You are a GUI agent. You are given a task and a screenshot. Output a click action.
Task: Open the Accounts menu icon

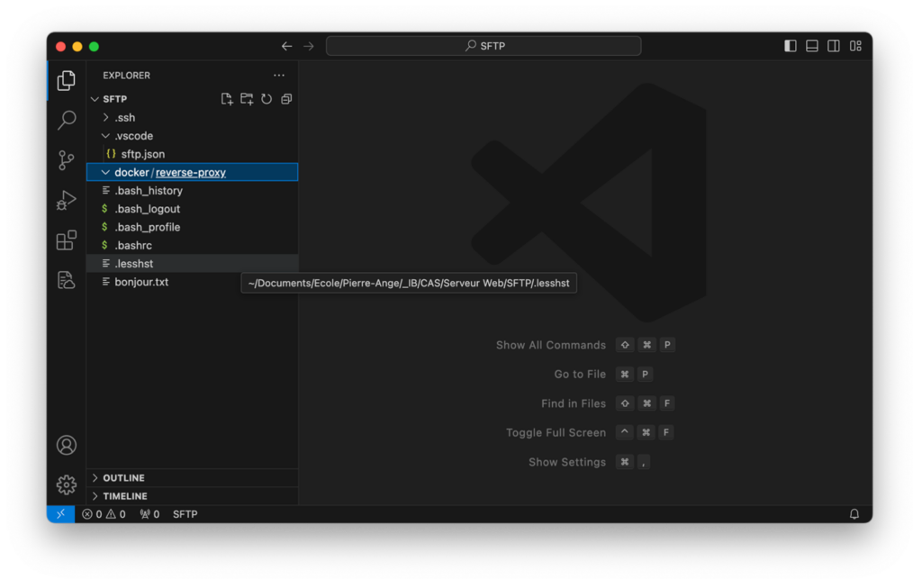point(67,445)
